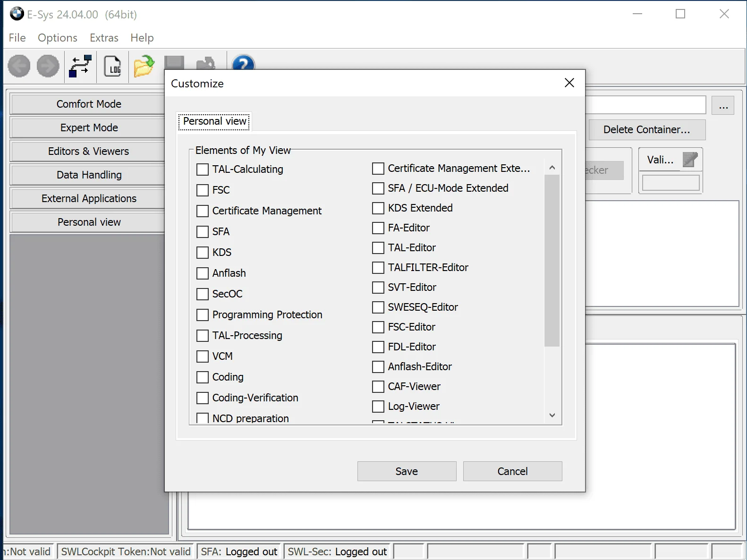
Task: Tick the Certificate Management checkbox
Action: click(x=203, y=211)
